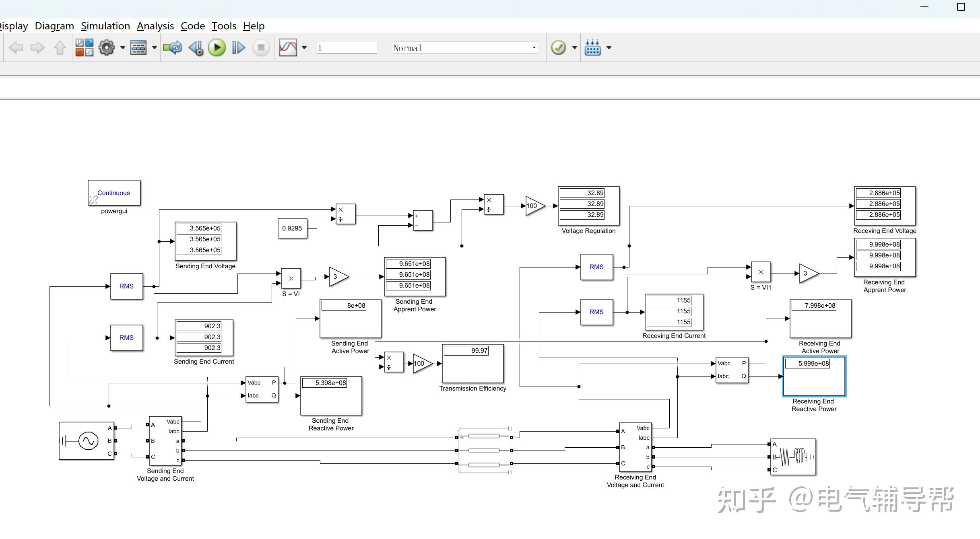The width and height of the screenshot is (980, 539).
Task: Stop the running simulation
Action: pyautogui.click(x=260, y=47)
